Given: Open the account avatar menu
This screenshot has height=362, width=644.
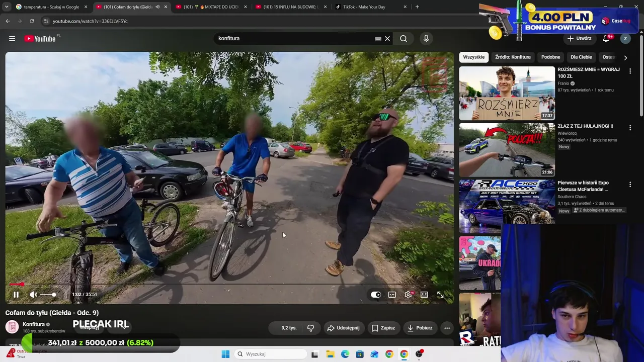Looking at the screenshot, I should 625,38.
